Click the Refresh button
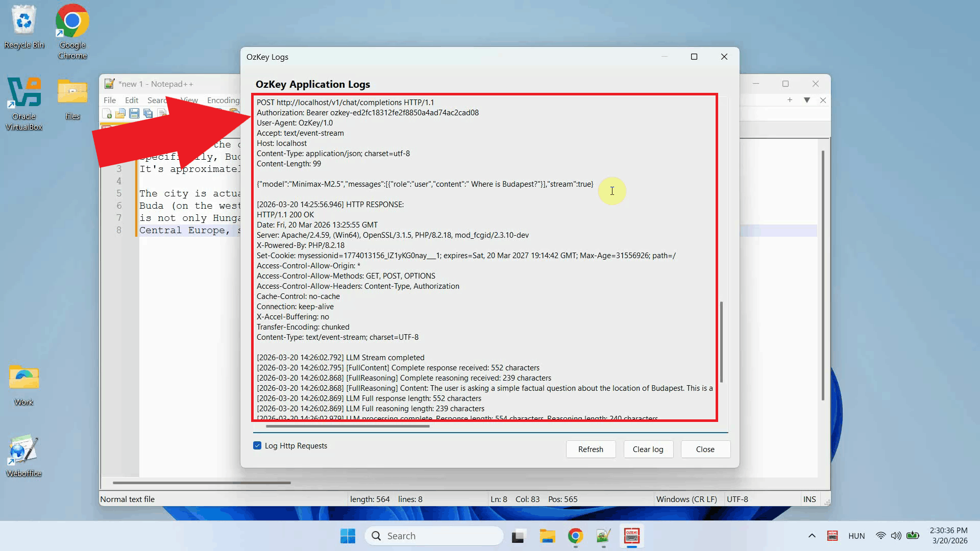This screenshot has width=980, height=551. (x=591, y=449)
